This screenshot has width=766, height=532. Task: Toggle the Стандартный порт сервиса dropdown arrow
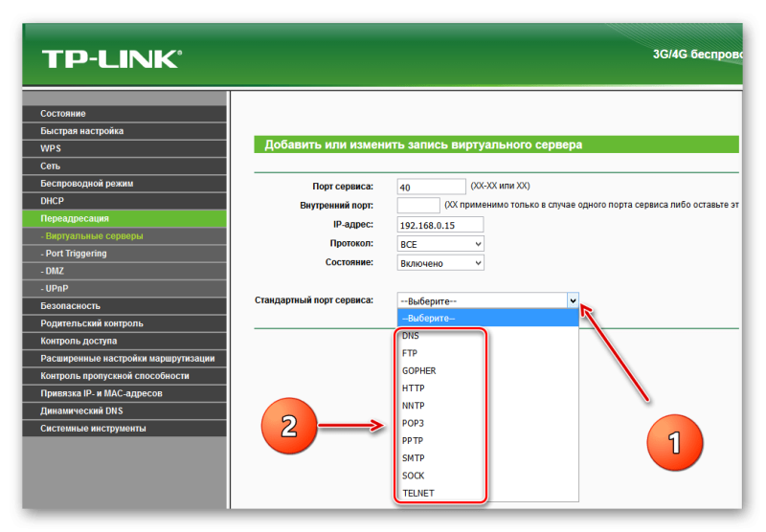pyautogui.click(x=573, y=300)
